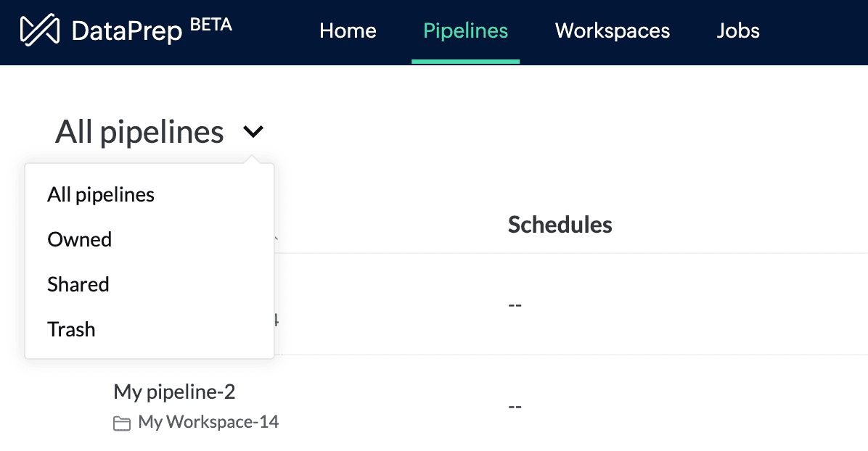Click the BETA label in header
Image resolution: width=868 pixels, height=451 pixels.
(x=210, y=24)
